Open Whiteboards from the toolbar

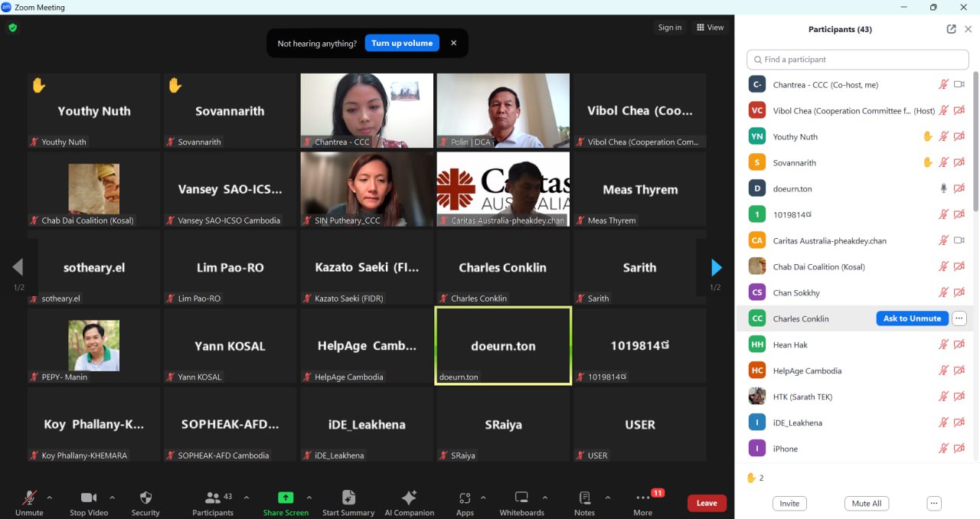521,498
